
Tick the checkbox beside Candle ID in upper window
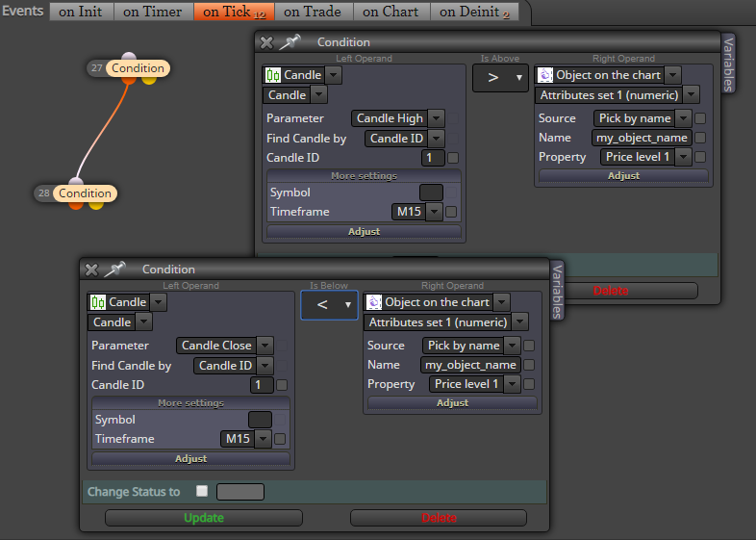pyautogui.click(x=453, y=158)
